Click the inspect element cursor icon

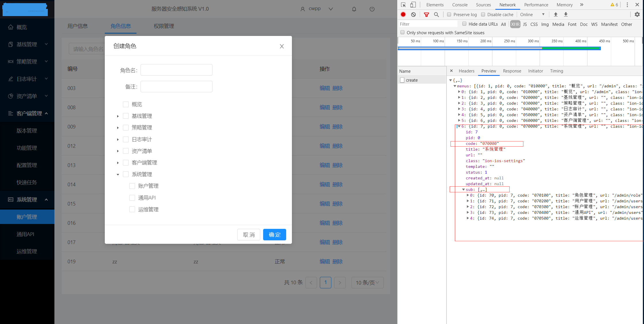[x=403, y=5]
